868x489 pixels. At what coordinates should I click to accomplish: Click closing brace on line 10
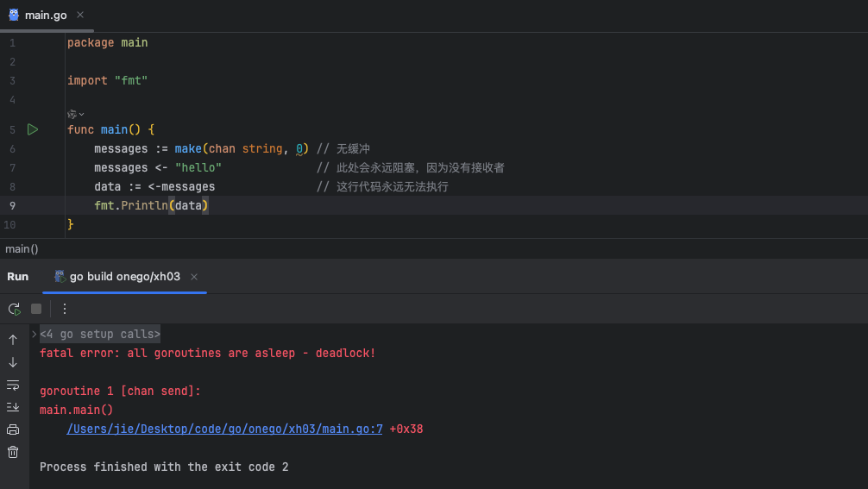point(70,224)
